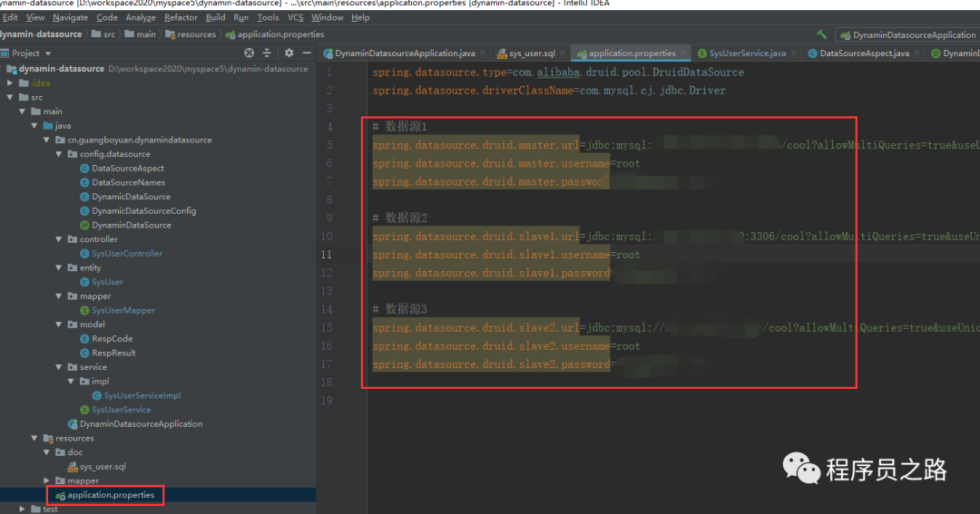Click the Collapse All icon in Project panel

coord(267,53)
